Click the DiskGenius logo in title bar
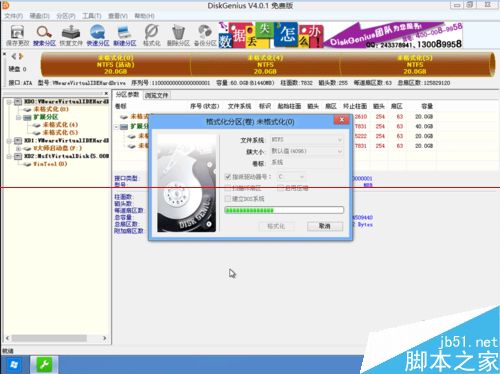Image resolution: width=500 pixels, height=374 pixels. pyautogui.click(x=5, y=5)
